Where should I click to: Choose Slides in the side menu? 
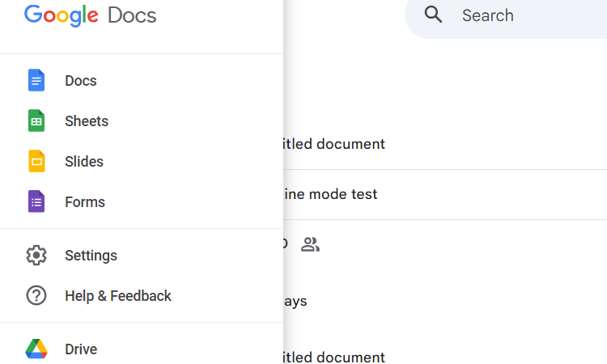(x=84, y=162)
